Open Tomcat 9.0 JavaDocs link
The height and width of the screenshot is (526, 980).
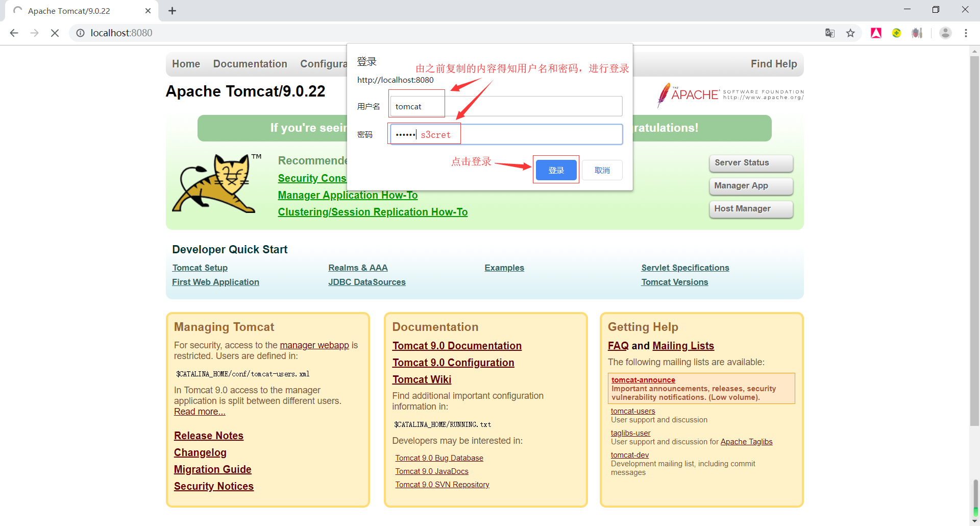pyautogui.click(x=432, y=471)
